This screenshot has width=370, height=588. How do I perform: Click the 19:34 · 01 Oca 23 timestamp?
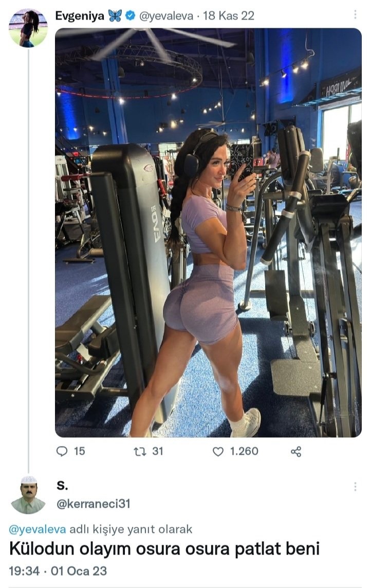coord(58,571)
